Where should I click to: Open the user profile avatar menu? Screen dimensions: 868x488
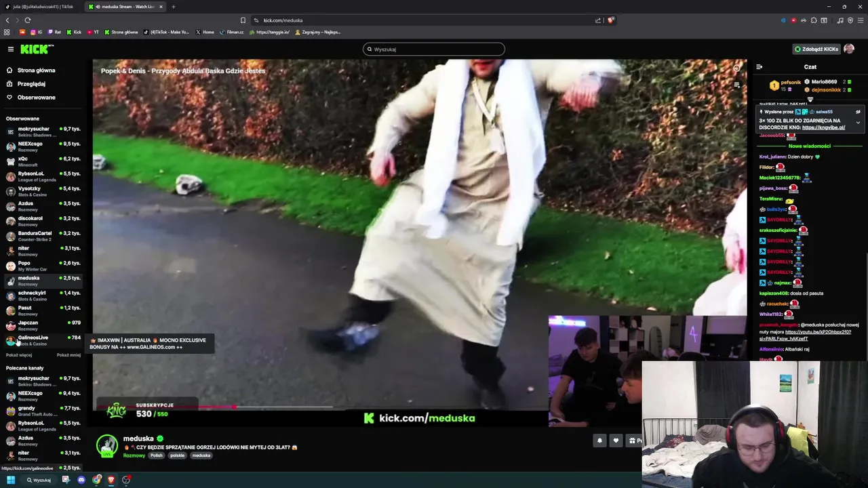point(849,49)
